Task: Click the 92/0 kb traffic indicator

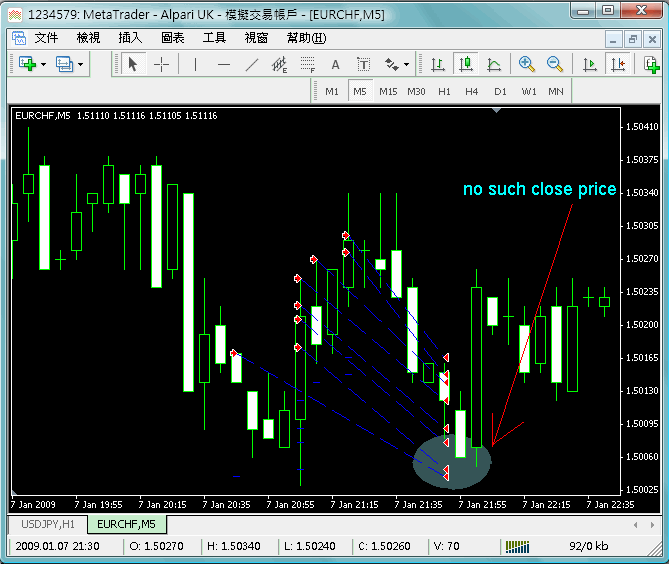Action: coord(588,547)
